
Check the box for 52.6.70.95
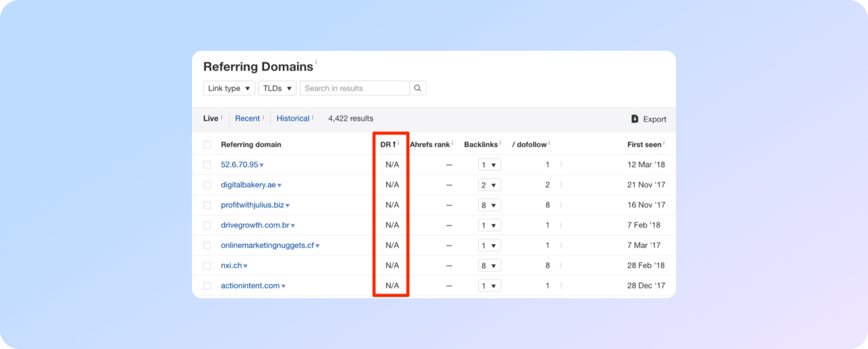pos(207,165)
